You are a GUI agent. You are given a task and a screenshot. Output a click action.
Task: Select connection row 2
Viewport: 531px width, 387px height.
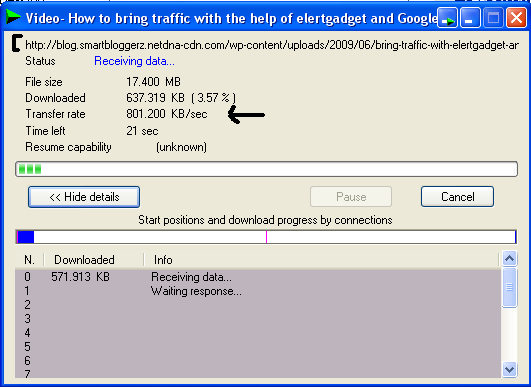pos(258,305)
